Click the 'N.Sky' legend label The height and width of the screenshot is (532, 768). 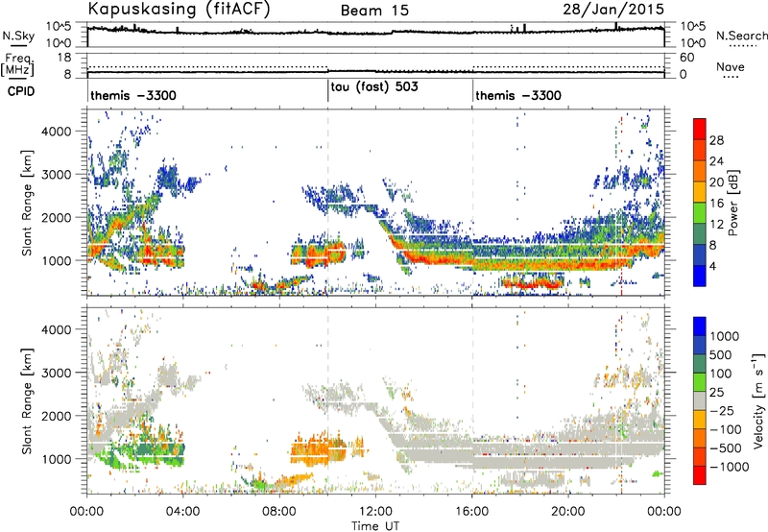(x=18, y=36)
